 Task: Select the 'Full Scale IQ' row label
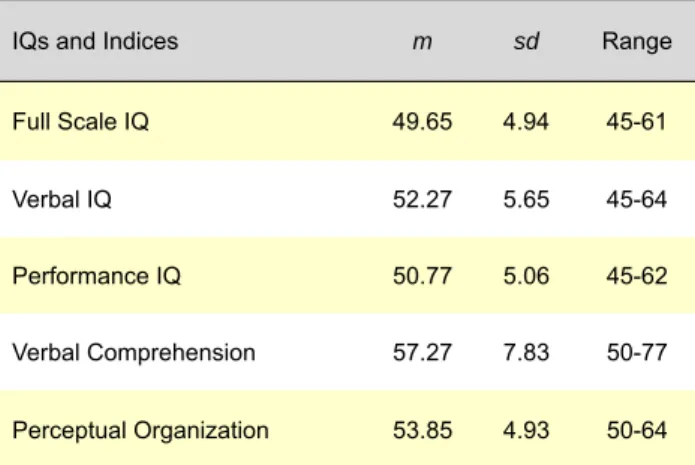pyautogui.click(x=81, y=121)
